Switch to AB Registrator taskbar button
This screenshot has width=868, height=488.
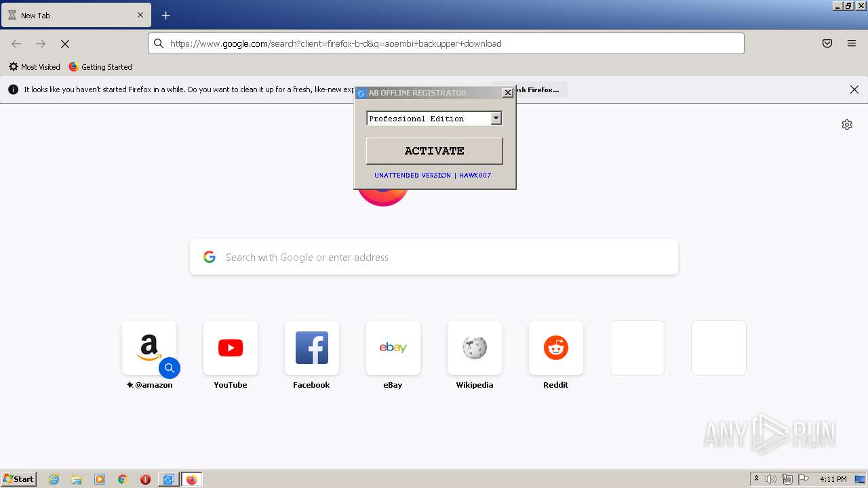click(x=168, y=479)
